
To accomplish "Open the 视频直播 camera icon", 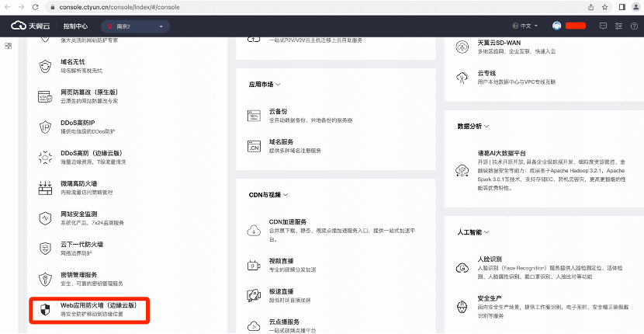I will (x=254, y=266).
